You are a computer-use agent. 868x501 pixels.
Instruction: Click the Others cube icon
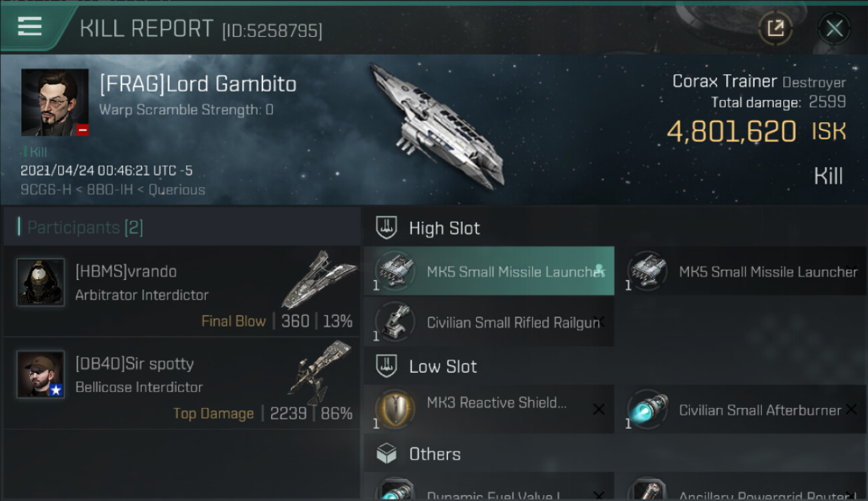click(387, 454)
